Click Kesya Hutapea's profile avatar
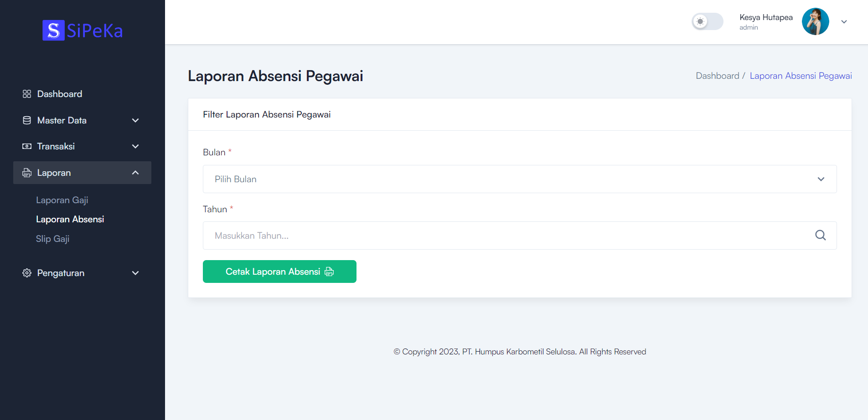This screenshot has width=868, height=420. coord(815,21)
